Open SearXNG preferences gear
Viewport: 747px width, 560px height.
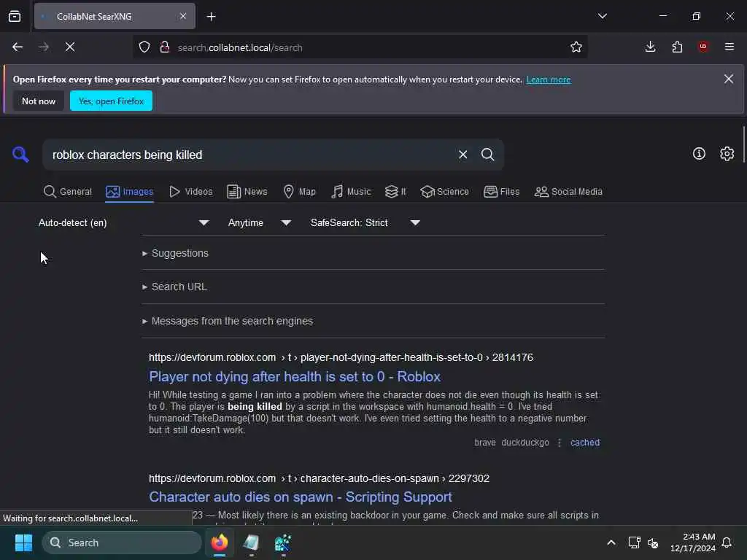coord(727,154)
